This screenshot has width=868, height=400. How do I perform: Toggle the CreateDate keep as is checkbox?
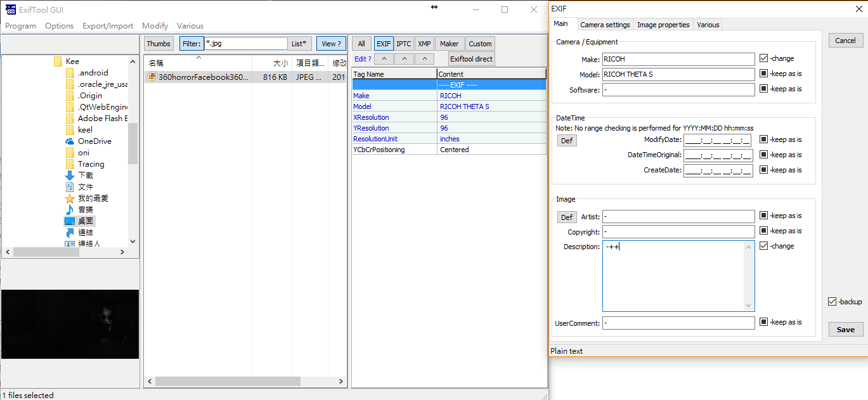[x=764, y=170]
